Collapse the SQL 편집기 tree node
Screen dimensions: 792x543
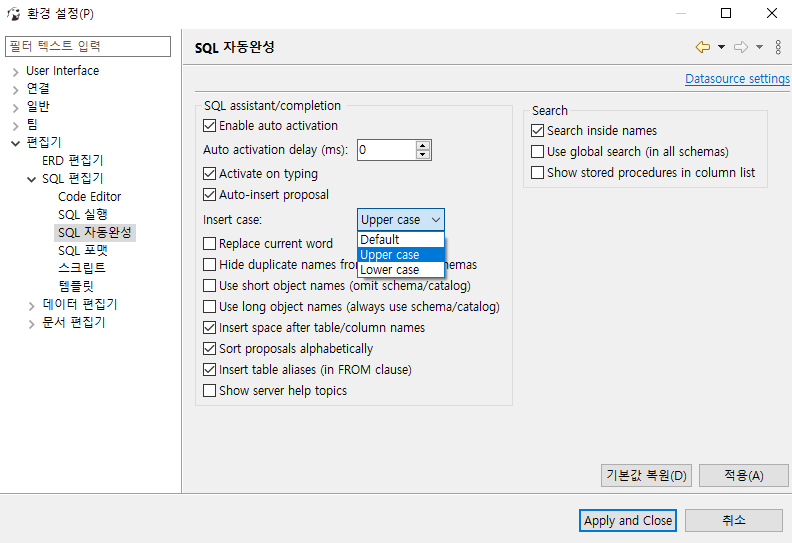[32, 179]
